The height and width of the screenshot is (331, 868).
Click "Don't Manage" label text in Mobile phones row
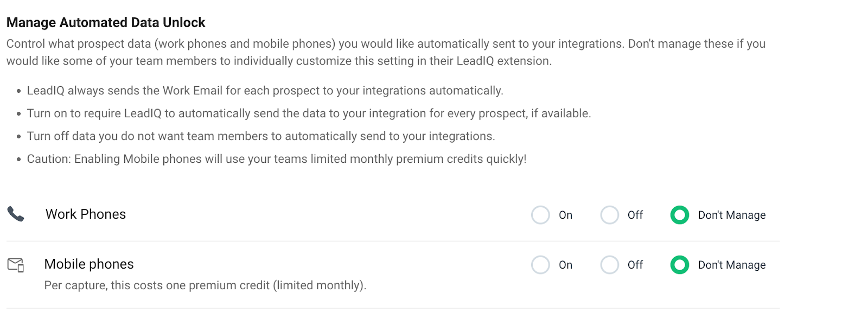click(x=732, y=265)
